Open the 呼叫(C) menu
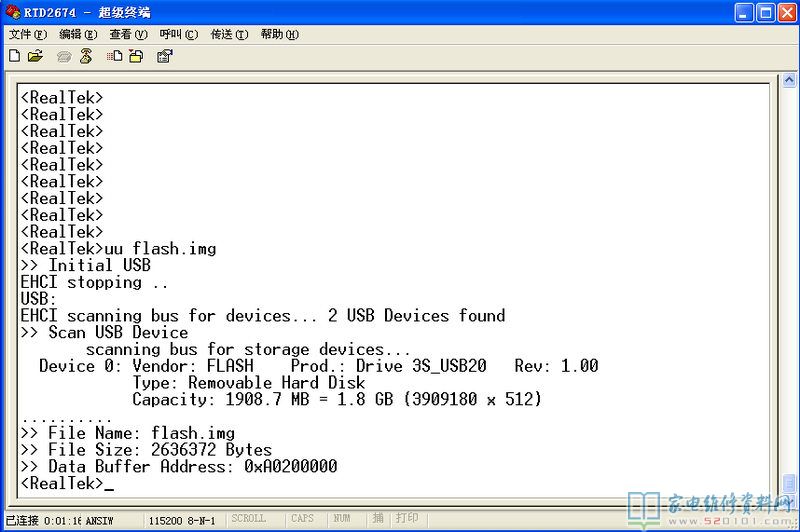800x532 pixels. pos(178,34)
